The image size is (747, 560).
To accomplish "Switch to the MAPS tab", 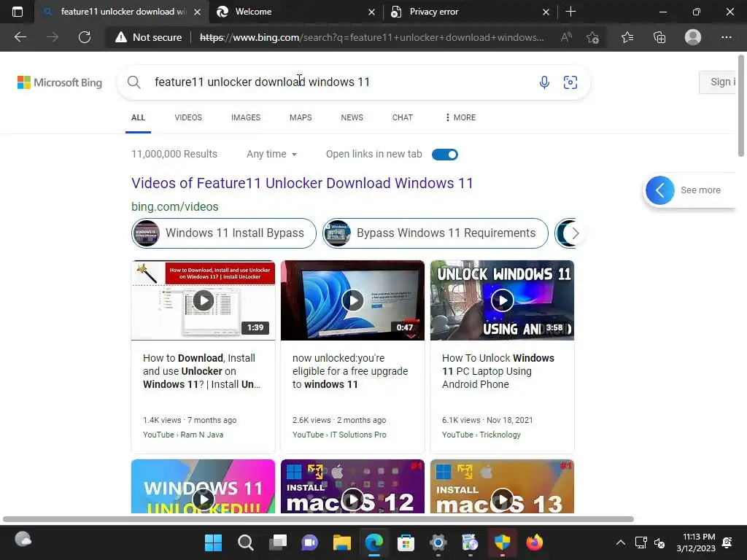I will [301, 117].
